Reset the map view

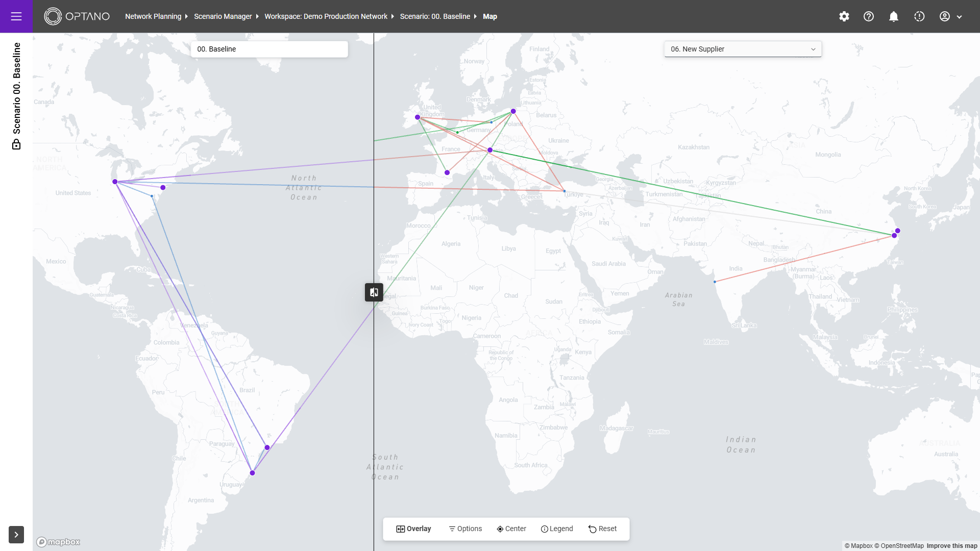click(x=603, y=529)
